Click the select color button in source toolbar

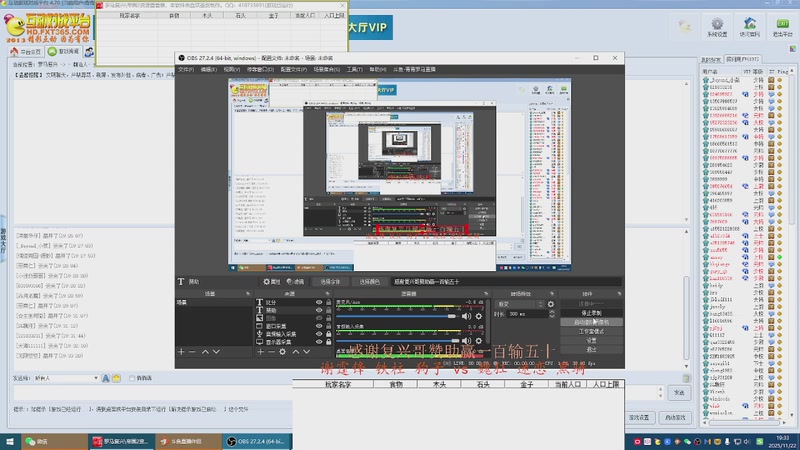click(369, 282)
